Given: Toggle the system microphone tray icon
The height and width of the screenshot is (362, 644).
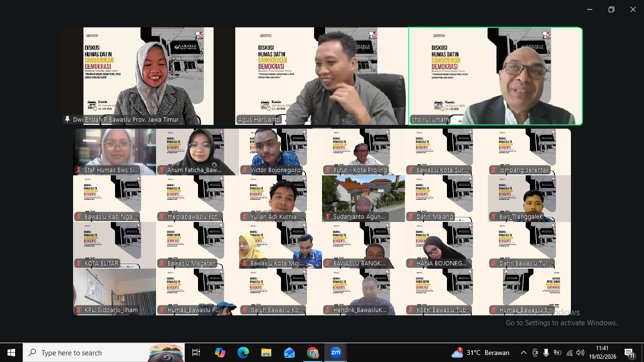Looking at the screenshot, I should tap(546, 353).
